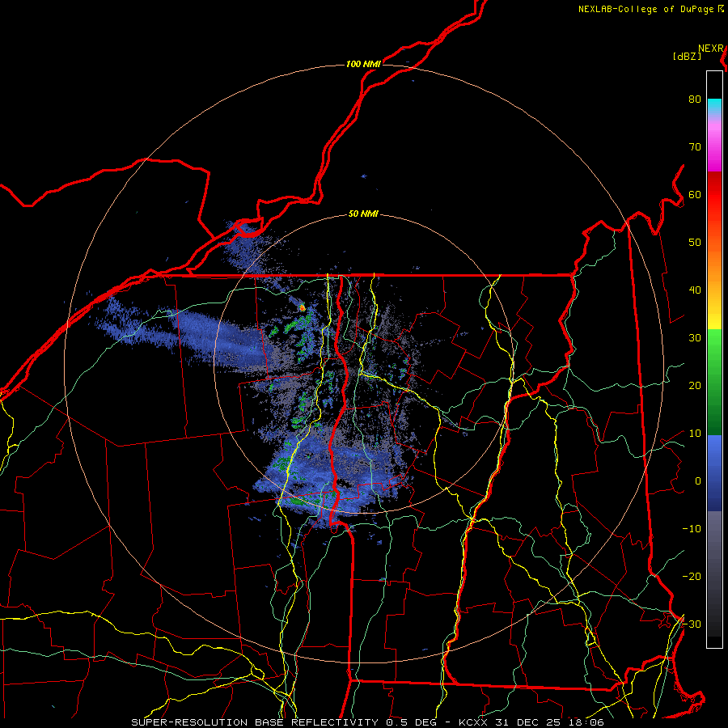The width and height of the screenshot is (728, 728).
Task: Click the 0 value on dBZ scale
Action: tap(698, 481)
